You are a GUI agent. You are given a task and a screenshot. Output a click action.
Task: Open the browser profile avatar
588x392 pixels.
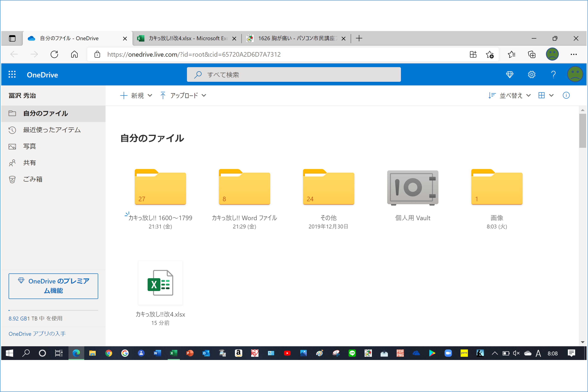(x=552, y=54)
